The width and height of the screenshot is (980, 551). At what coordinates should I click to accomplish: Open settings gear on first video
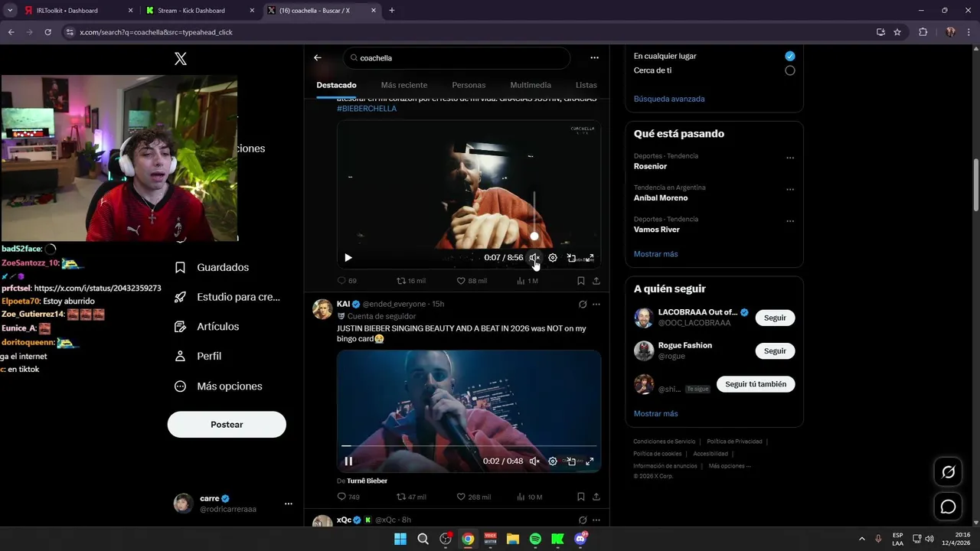[x=553, y=258]
